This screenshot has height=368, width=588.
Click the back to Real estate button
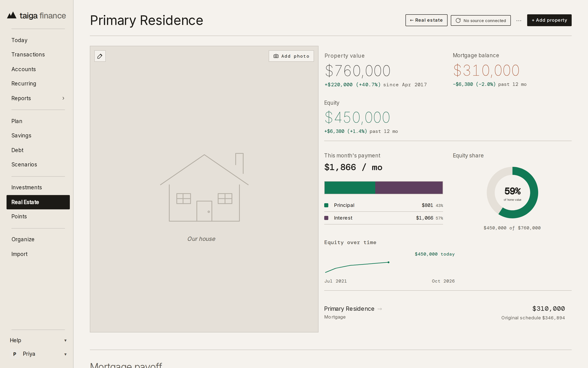[426, 20]
